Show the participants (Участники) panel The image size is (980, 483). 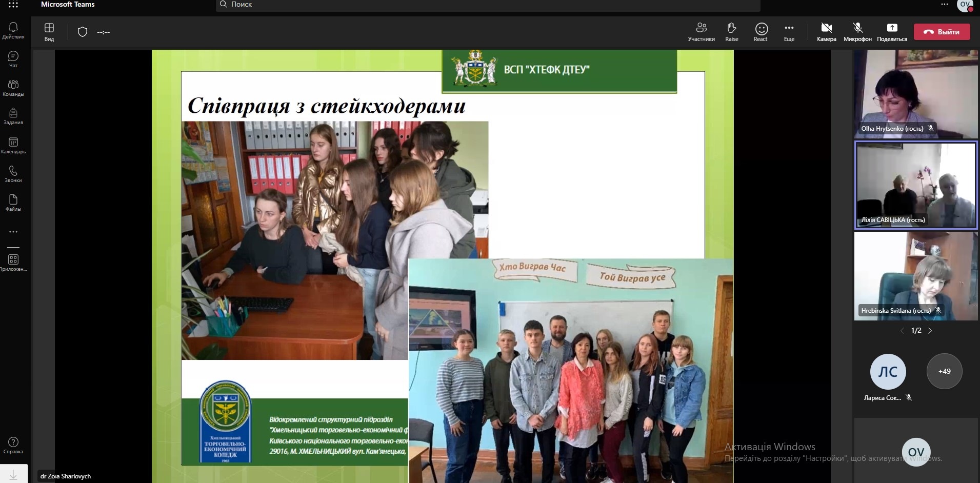pyautogui.click(x=701, y=32)
